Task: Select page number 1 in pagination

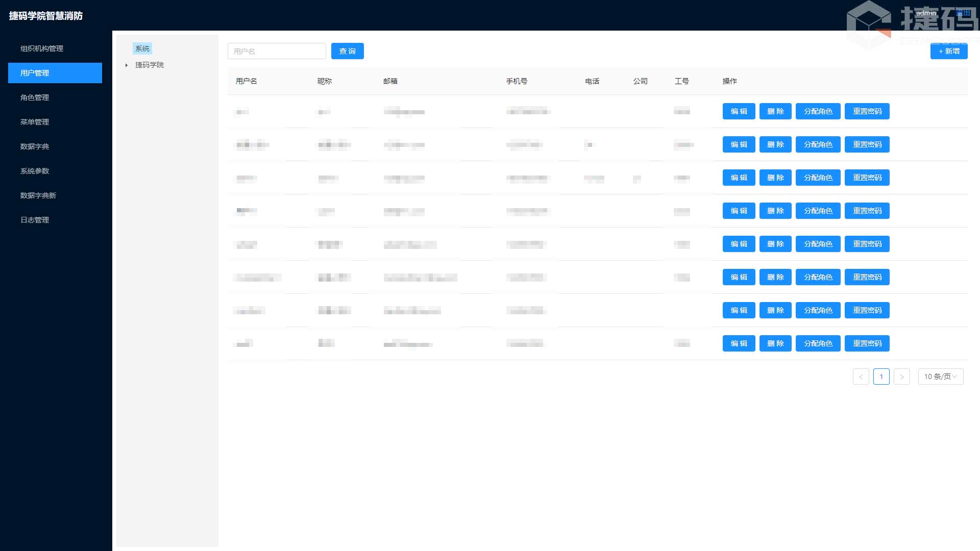Action: [x=881, y=377]
